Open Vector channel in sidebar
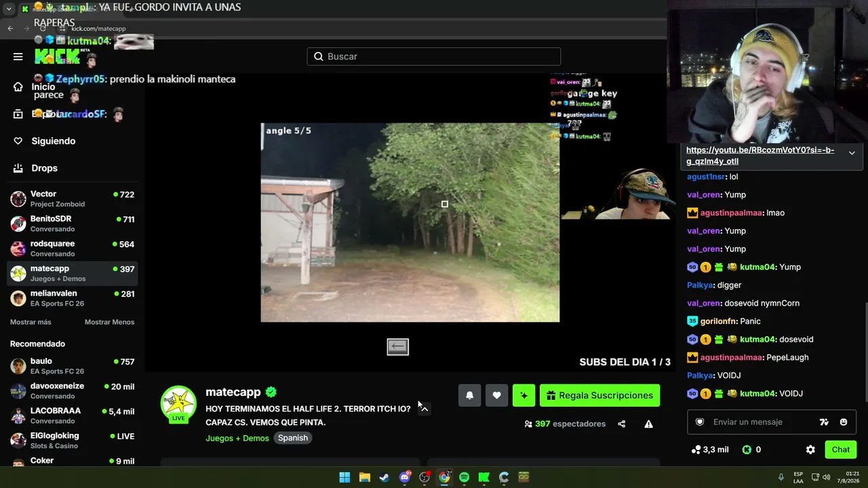Screen dimensions: 868x488 pos(73,199)
